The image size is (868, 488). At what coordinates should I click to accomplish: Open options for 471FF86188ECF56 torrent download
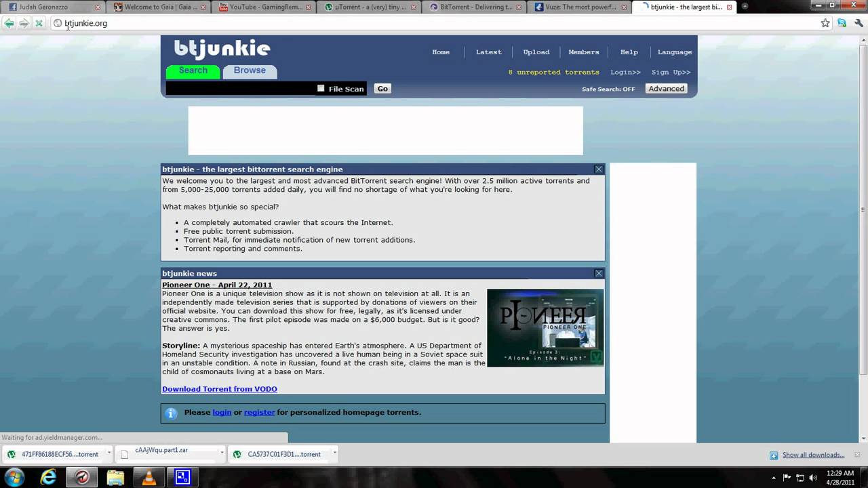coord(108,454)
